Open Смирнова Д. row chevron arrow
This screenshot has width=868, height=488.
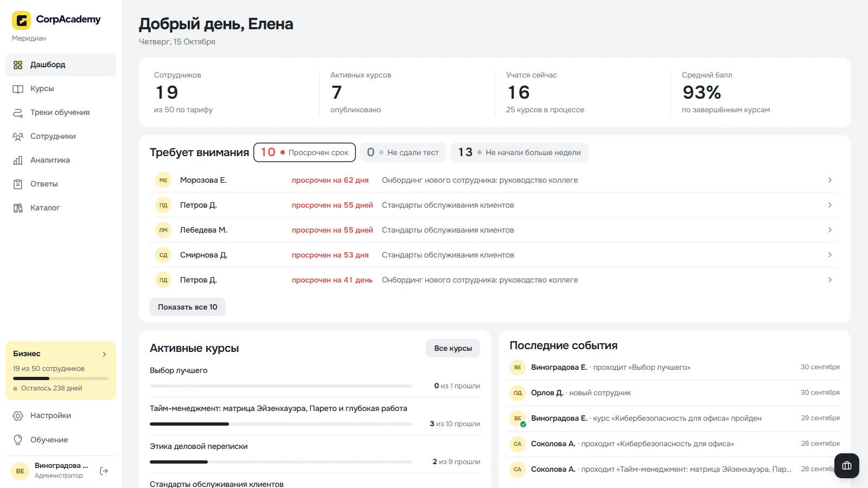pyautogui.click(x=830, y=255)
